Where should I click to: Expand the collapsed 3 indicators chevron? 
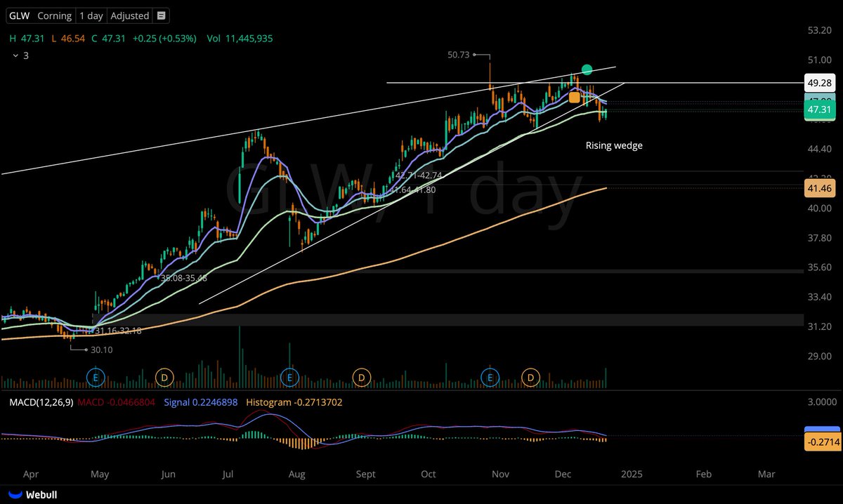point(16,55)
